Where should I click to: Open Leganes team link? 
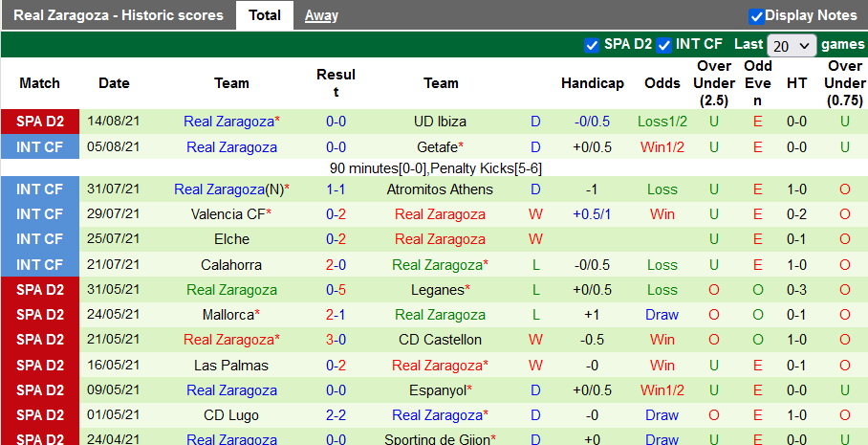[x=437, y=290]
